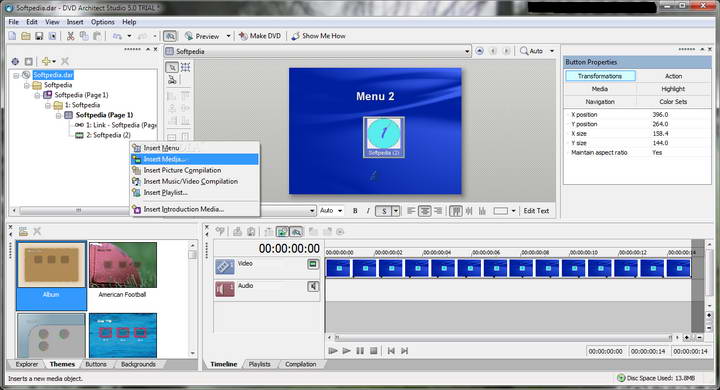Mute the Audio track
The height and width of the screenshot is (390, 720).
coord(313,286)
